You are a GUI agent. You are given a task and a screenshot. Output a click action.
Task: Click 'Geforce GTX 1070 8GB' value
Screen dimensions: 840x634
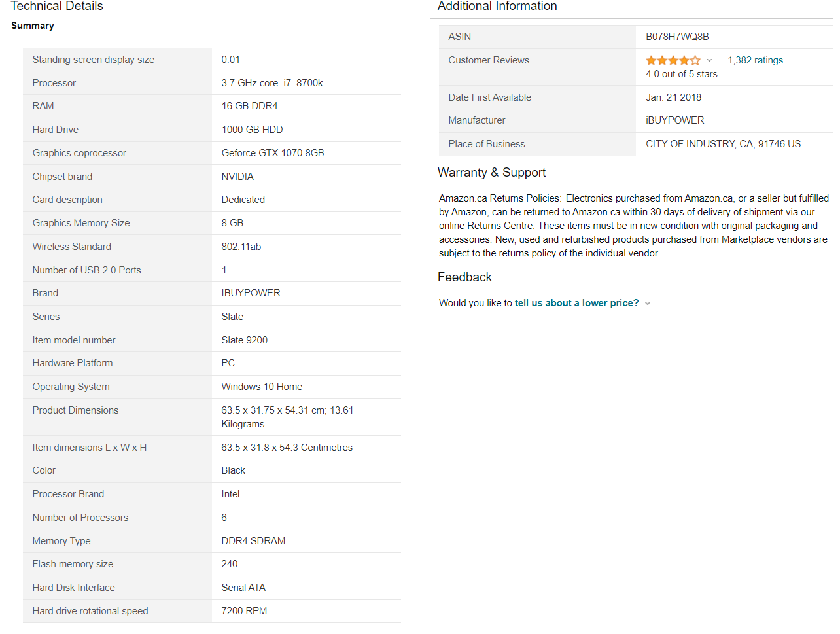273,153
